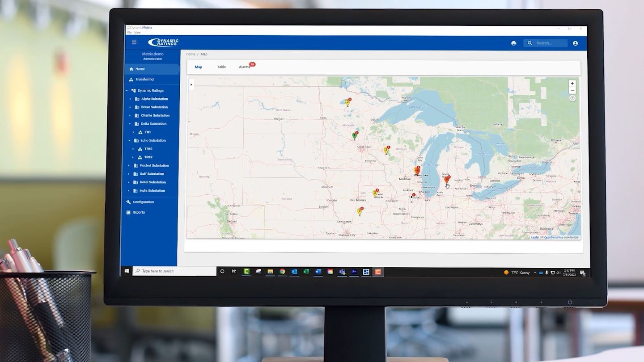Open the user account icon
This screenshot has height=362, width=644.
(575, 43)
